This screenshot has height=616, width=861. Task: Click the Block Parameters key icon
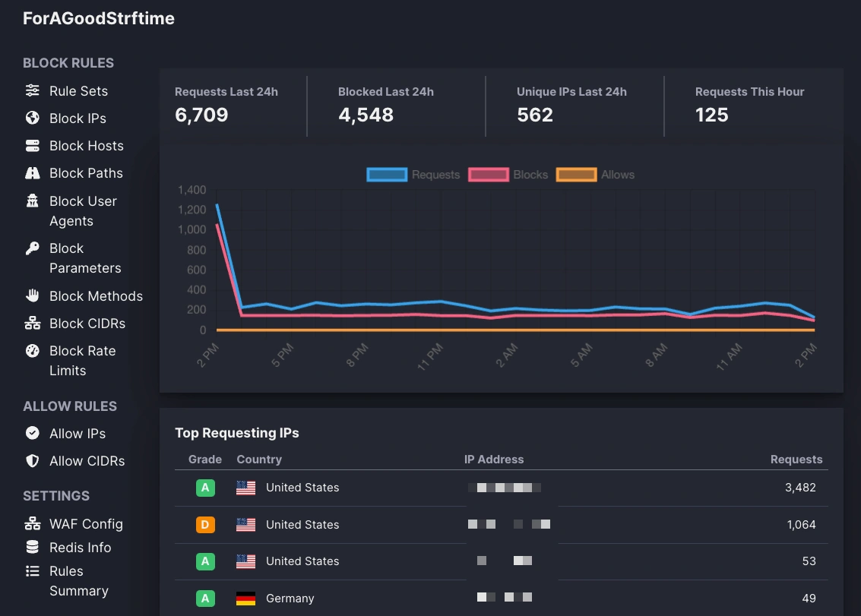click(x=33, y=248)
